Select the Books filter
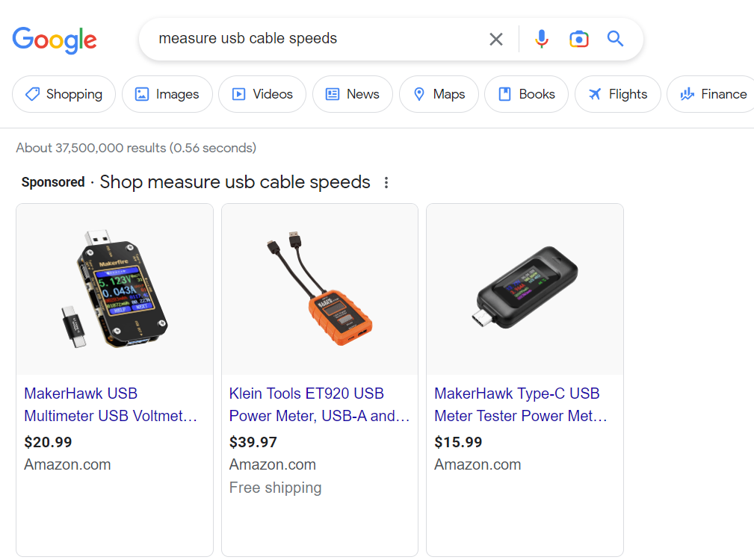The height and width of the screenshot is (560, 754). tap(526, 94)
